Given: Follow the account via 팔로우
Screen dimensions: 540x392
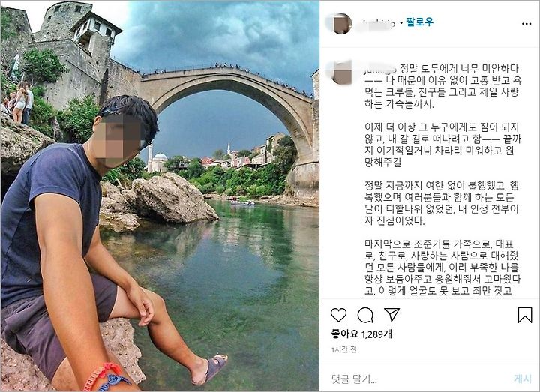Looking at the screenshot, I should 419,22.
